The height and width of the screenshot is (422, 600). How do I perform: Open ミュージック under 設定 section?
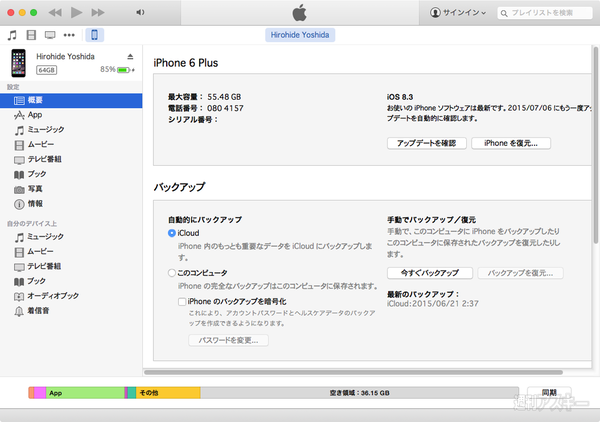pyautogui.click(x=71, y=130)
